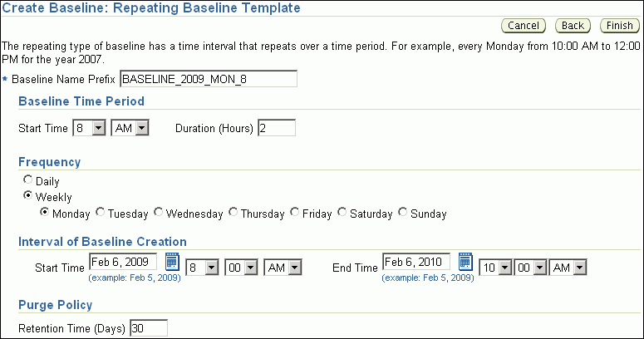Click the Retention Time (Days) field
Screen dimensions: 644x339
click(x=149, y=328)
